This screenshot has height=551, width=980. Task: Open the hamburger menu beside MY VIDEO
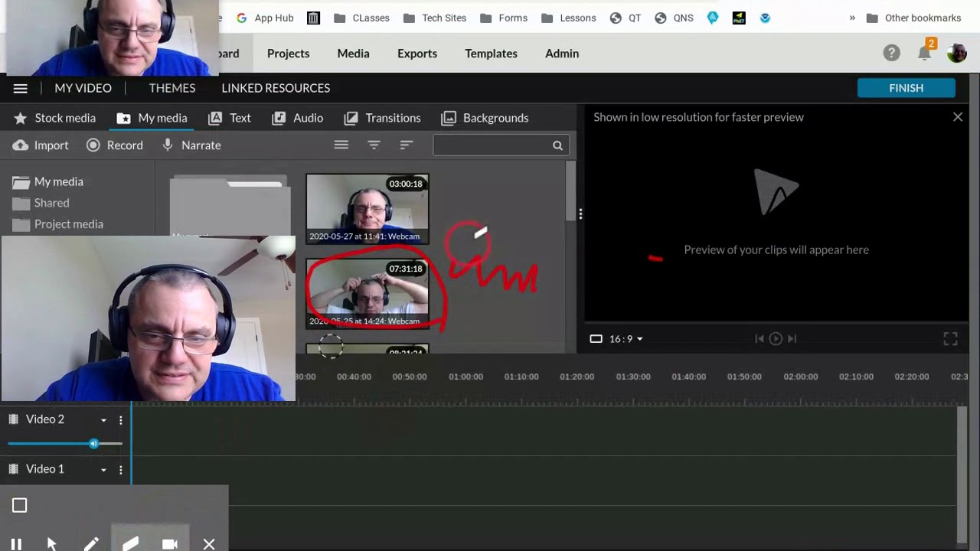click(x=21, y=88)
